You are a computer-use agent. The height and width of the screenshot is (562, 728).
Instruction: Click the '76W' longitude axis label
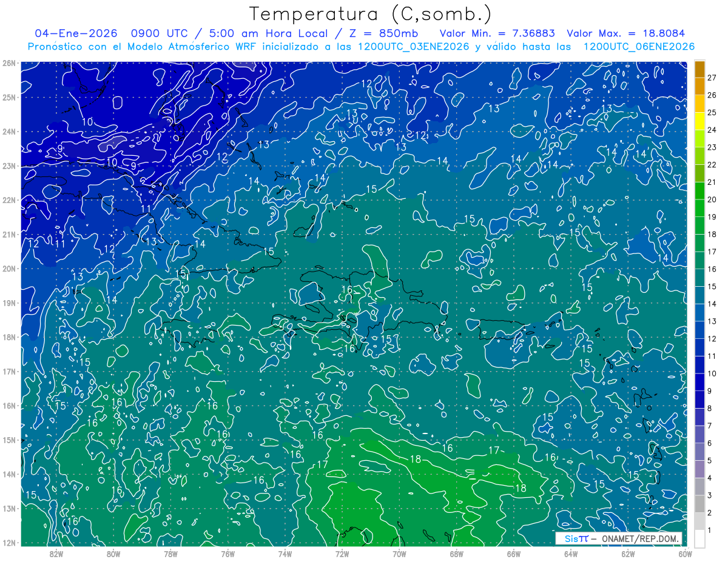pyautogui.click(x=228, y=554)
